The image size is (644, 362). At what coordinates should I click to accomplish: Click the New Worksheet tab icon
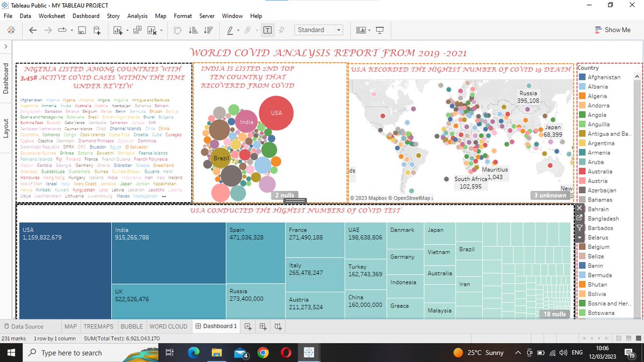[x=248, y=326]
